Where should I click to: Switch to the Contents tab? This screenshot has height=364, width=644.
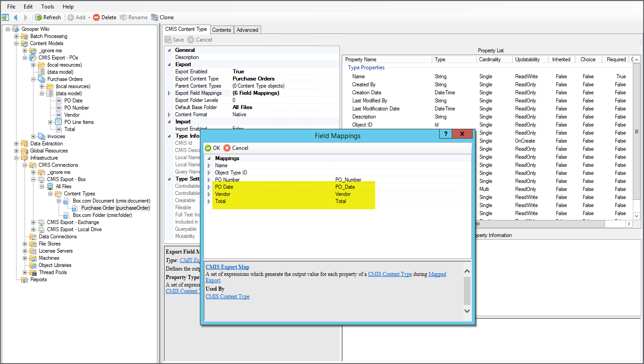click(x=221, y=30)
